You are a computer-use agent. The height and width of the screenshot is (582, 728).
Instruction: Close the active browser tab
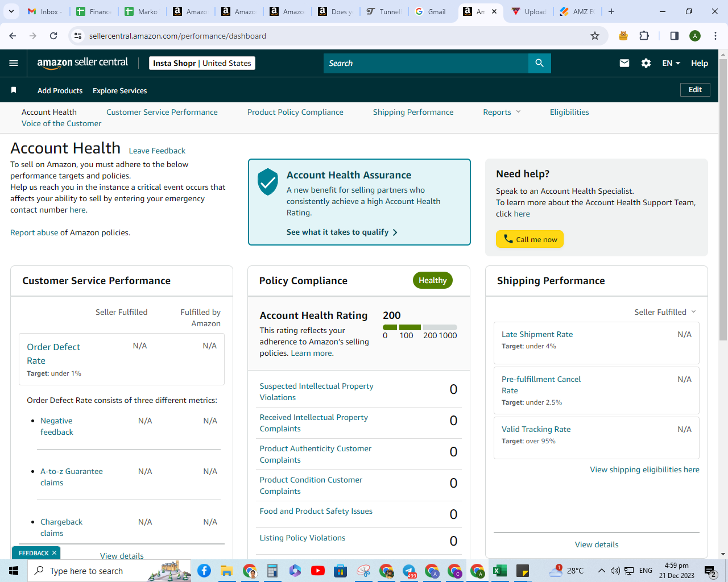(494, 11)
